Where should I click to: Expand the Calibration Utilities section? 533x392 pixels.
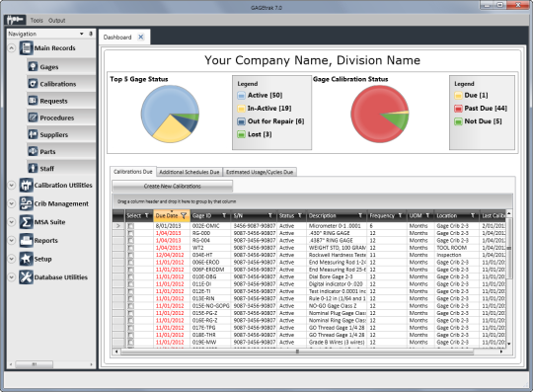pos(12,185)
